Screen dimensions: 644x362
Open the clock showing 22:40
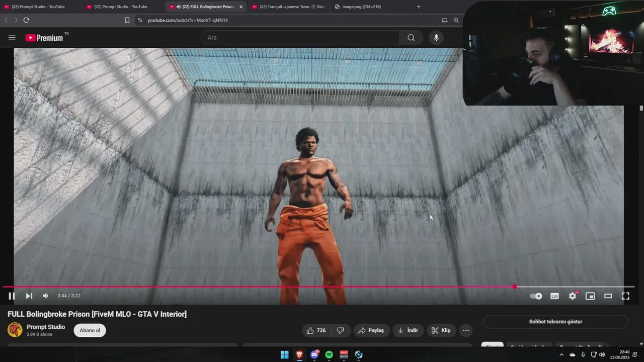tap(620, 354)
